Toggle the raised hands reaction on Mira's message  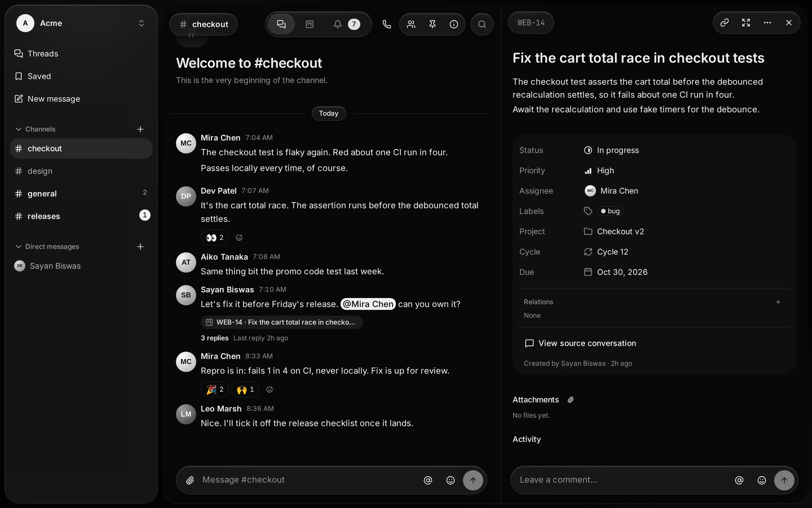tap(245, 389)
